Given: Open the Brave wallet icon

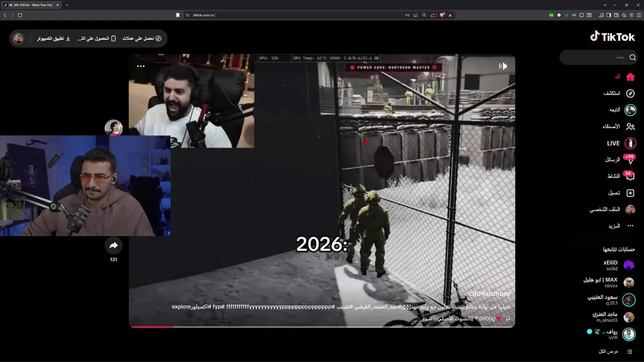Looking at the screenshot, I should point(616,15).
